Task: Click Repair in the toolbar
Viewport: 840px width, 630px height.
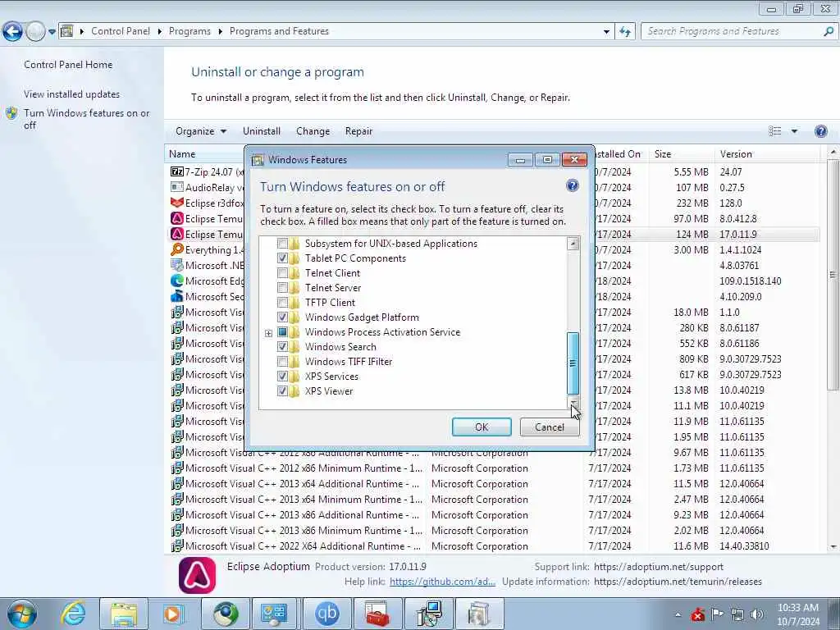Action: (358, 131)
